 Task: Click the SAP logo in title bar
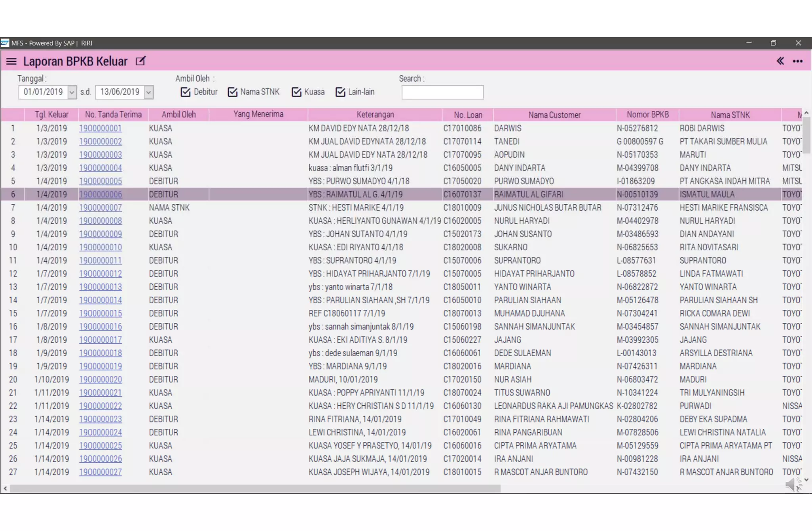coord(5,43)
